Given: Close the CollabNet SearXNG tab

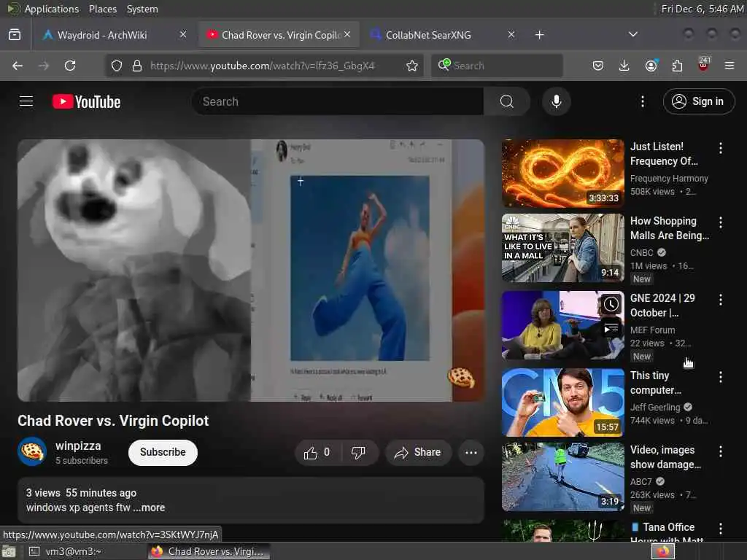Looking at the screenshot, I should click(x=511, y=34).
